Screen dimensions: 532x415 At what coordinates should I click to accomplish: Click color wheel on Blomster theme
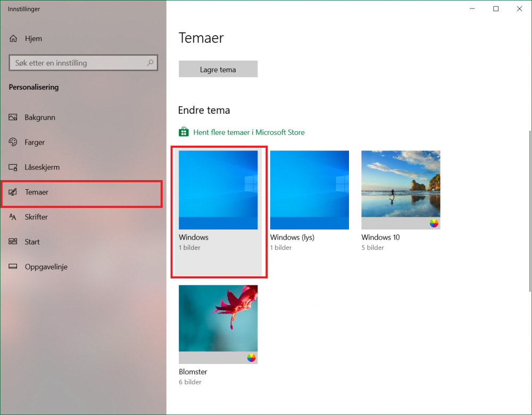click(x=252, y=358)
